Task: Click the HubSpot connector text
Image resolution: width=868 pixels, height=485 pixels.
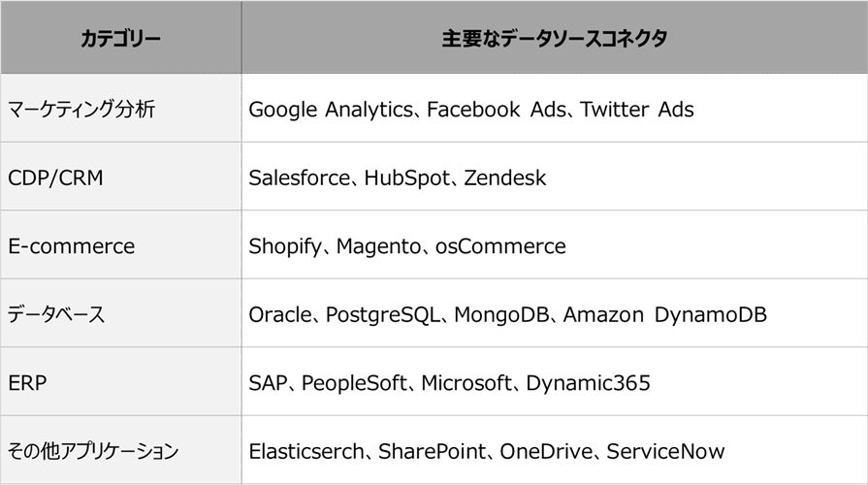Action: [405, 178]
